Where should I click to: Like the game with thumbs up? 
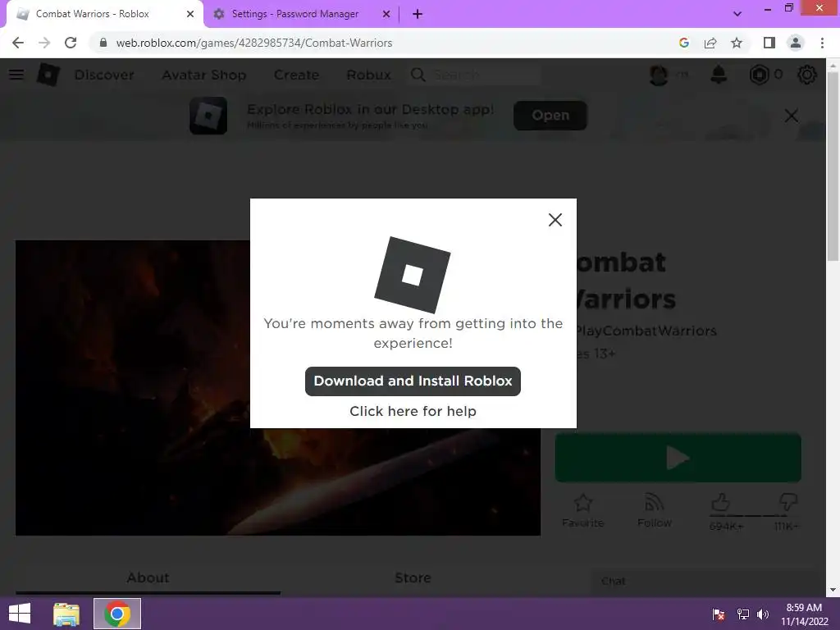click(721, 503)
